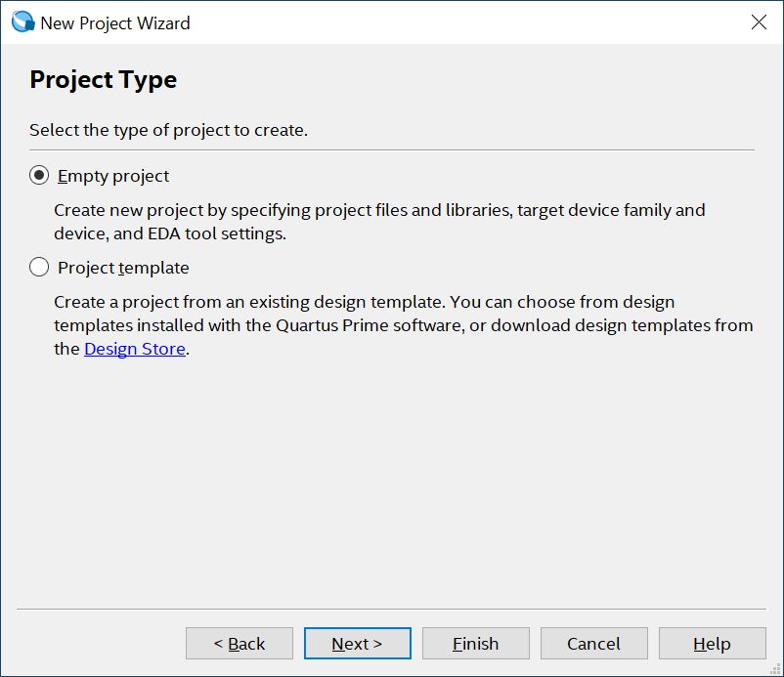Image resolution: width=784 pixels, height=677 pixels.
Task: Click the "Project Type" heading
Action: pos(103,80)
